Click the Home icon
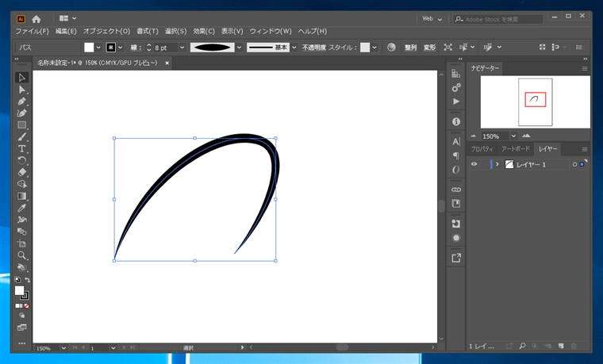 tap(36, 19)
